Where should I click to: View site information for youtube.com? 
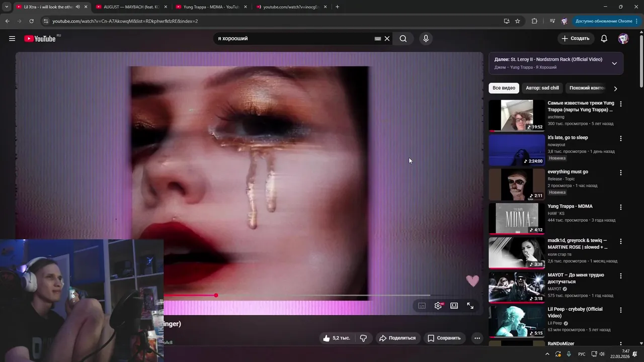pos(46,21)
